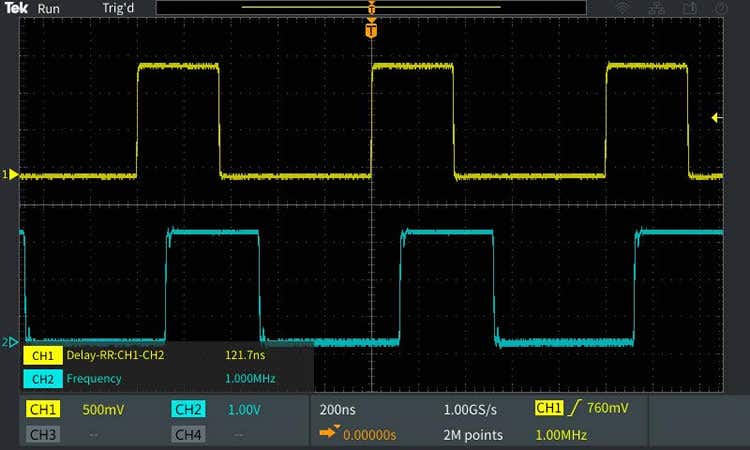Click the CH1 trigger source badge
The width and height of the screenshot is (750, 450).
click(x=549, y=408)
